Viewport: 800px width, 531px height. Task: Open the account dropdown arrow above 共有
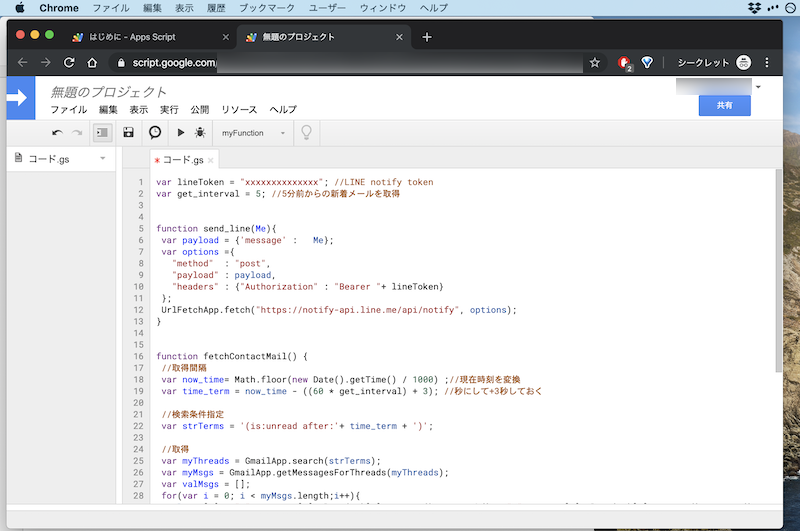point(758,87)
